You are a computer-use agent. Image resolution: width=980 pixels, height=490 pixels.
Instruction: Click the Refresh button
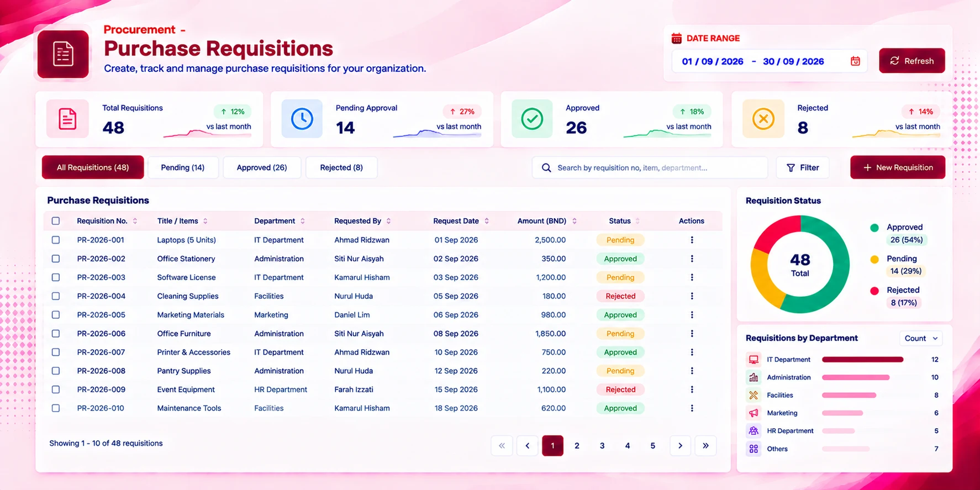(x=912, y=61)
